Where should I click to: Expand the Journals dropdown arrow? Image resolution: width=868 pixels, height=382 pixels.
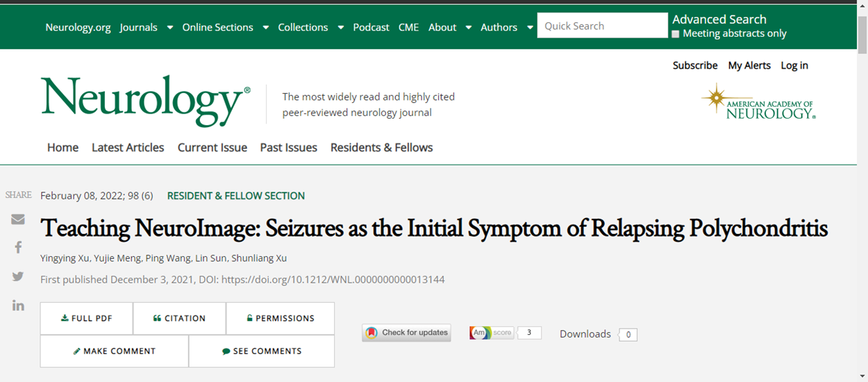(x=169, y=28)
